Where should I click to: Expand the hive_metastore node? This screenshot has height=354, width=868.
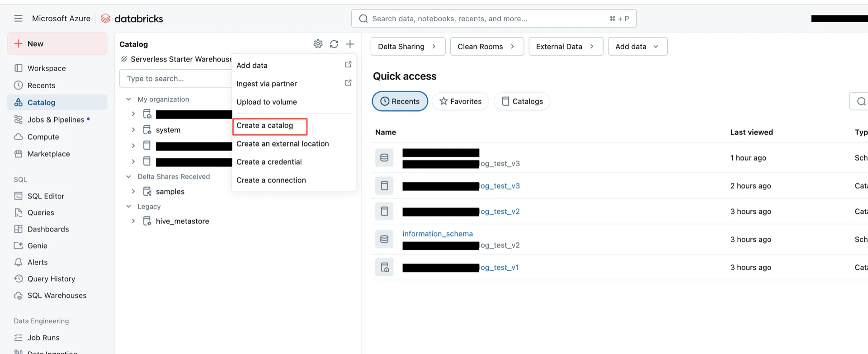pyautogui.click(x=133, y=221)
